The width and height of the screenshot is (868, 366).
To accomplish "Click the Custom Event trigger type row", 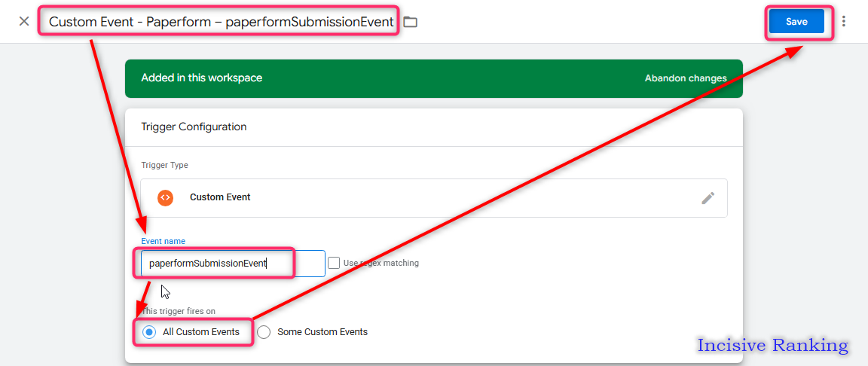I will click(433, 197).
